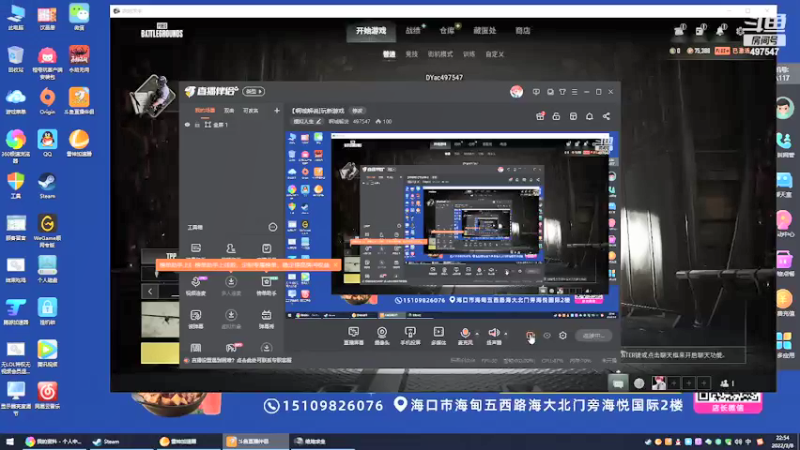Select the 训练 mode sub-tab
800x450 pixels.
(469, 54)
